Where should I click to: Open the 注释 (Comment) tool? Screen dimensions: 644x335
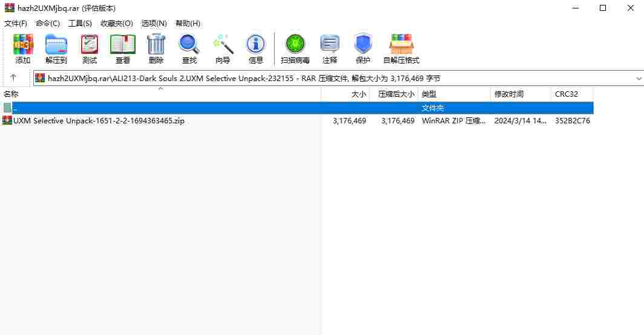329,49
